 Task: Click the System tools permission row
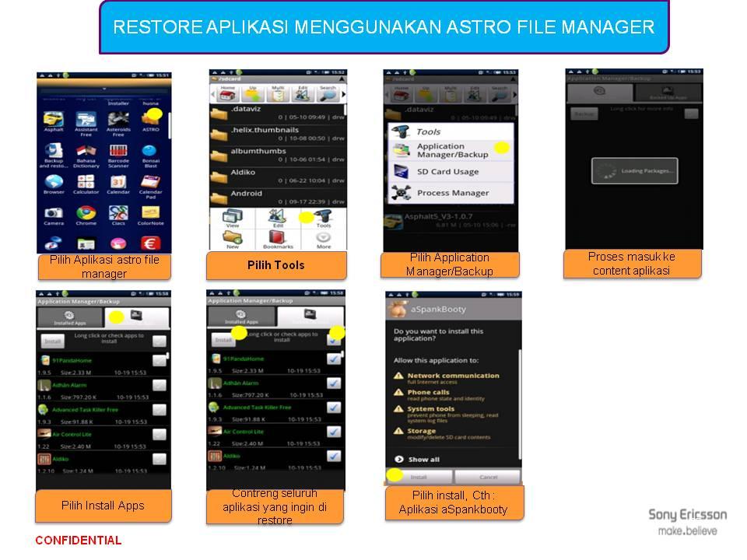click(x=446, y=415)
